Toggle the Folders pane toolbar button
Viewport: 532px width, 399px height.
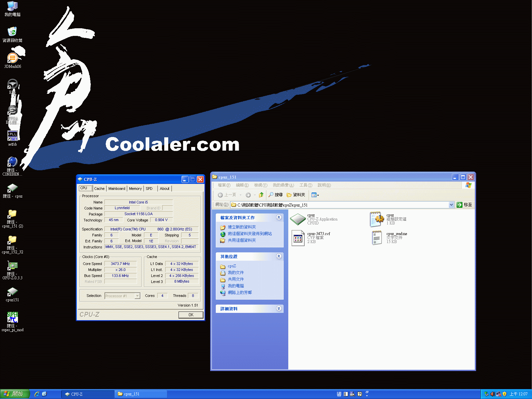pyautogui.click(x=296, y=195)
